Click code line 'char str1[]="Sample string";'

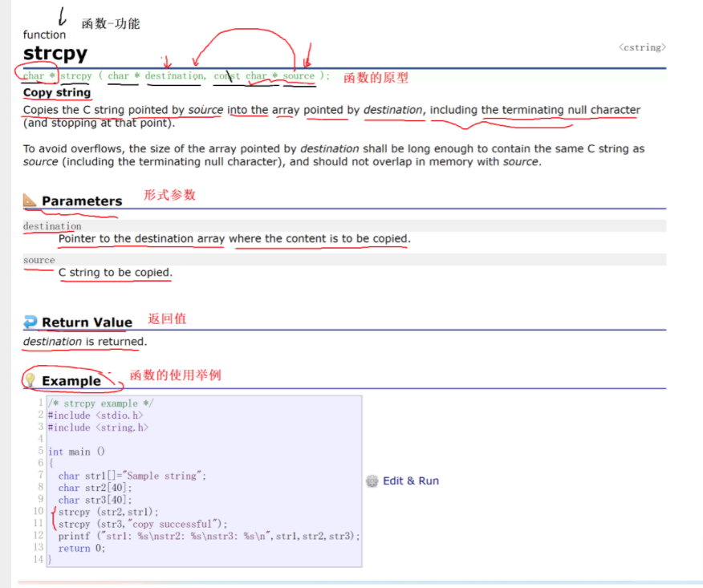pos(132,476)
